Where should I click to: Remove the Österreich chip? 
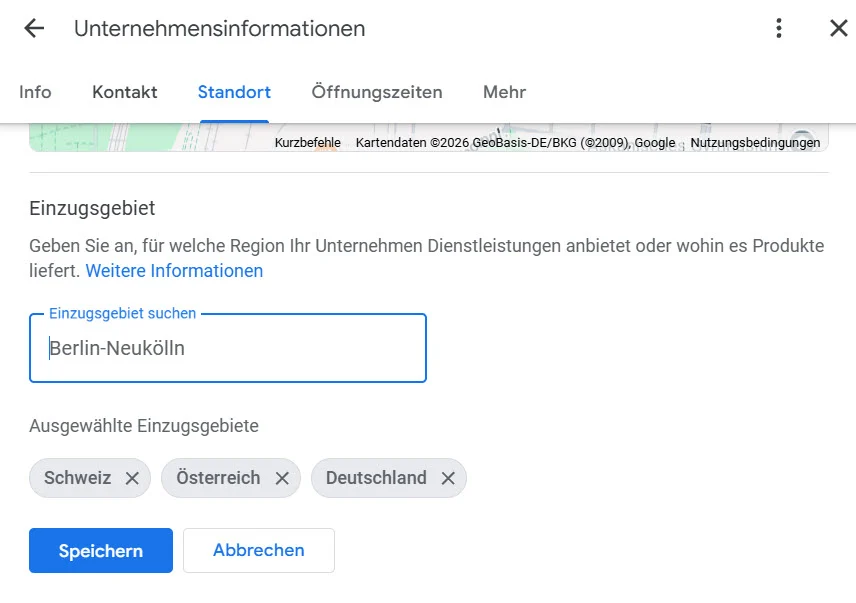(281, 478)
